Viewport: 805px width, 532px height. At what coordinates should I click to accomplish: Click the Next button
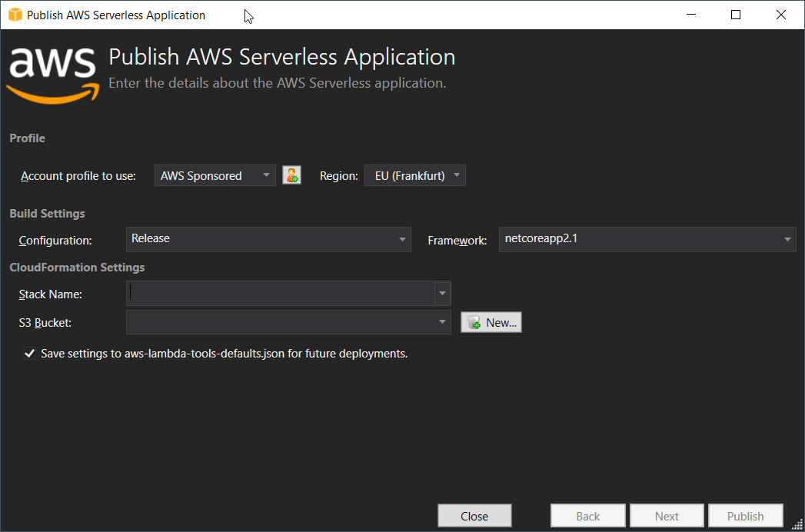pyautogui.click(x=666, y=515)
